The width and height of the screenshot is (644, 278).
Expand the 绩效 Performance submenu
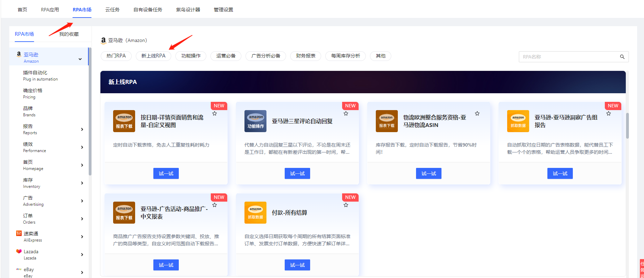[82, 147]
